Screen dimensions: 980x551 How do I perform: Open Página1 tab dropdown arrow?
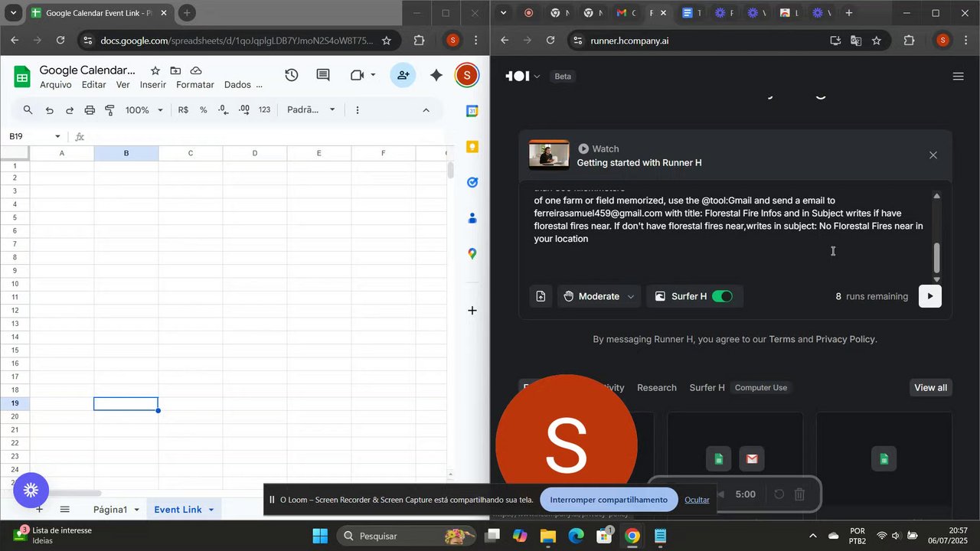136,510
